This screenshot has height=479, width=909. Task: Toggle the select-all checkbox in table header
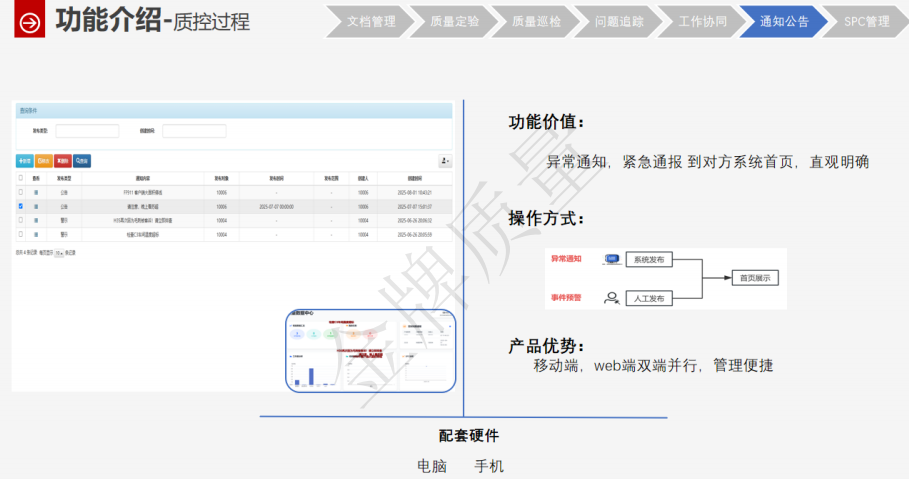[x=21, y=177]
